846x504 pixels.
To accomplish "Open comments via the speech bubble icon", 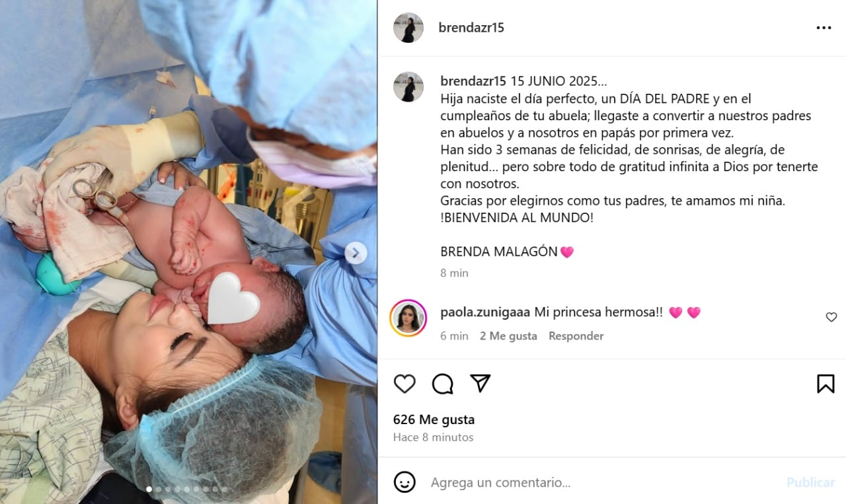I will pos(443,384).
